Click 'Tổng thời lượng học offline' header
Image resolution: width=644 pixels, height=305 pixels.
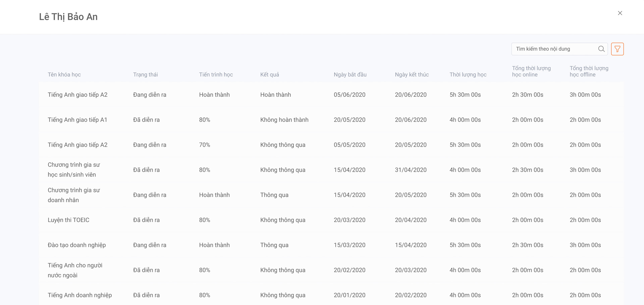pyautogui.click(x=589, y=71)
